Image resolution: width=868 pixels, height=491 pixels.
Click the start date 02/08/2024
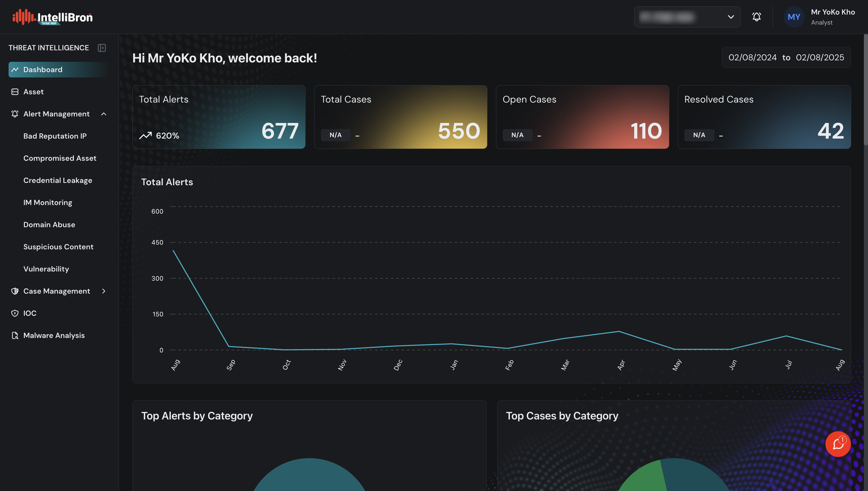coord(753,57)
